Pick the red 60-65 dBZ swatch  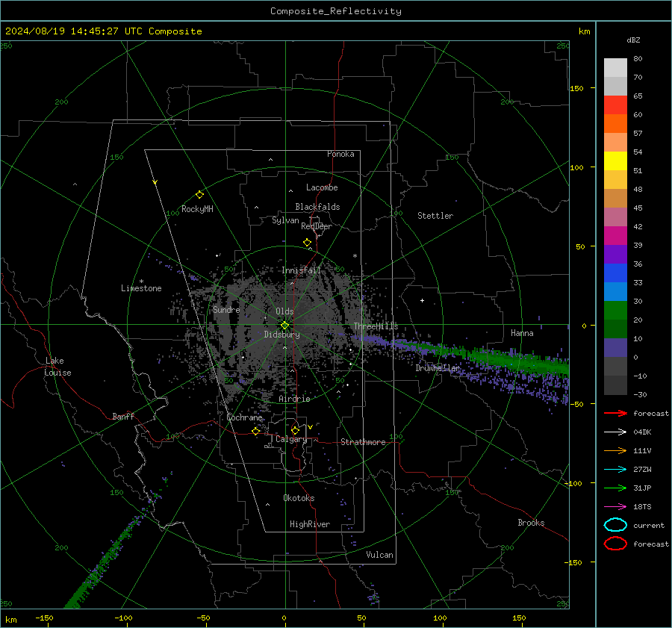[x=615, y=105]
